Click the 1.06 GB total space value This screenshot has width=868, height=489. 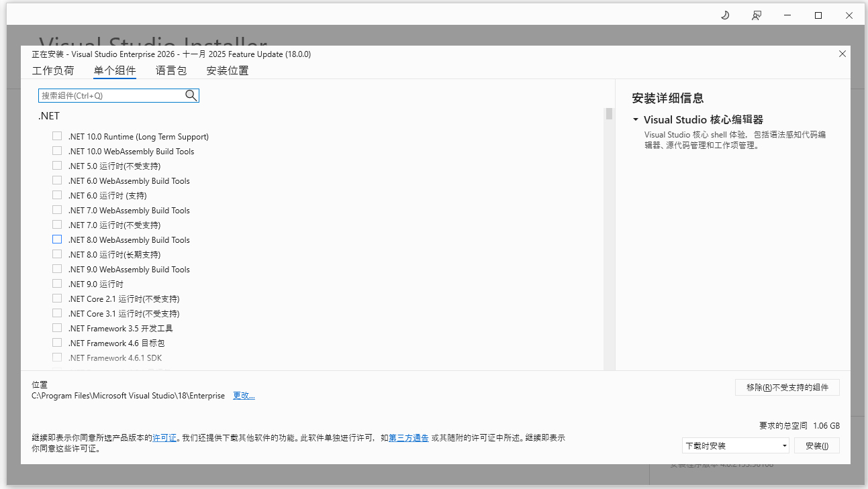(826, 425)
